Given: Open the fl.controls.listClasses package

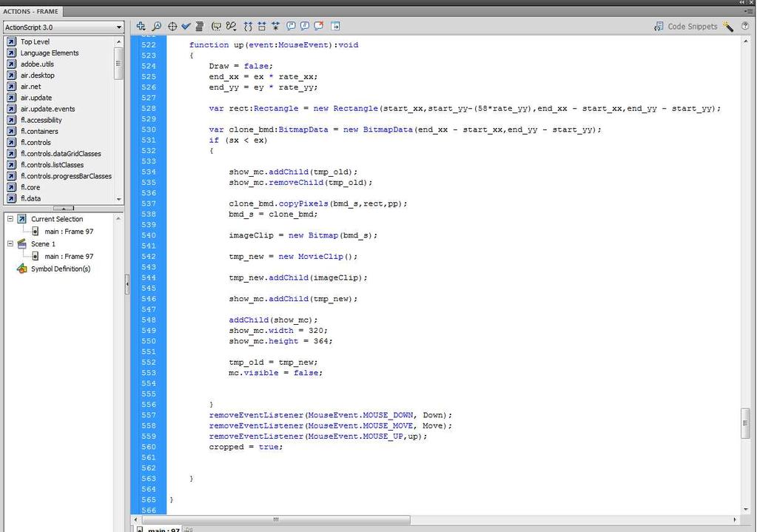Looking at the screenshot, I should (52, 164).
